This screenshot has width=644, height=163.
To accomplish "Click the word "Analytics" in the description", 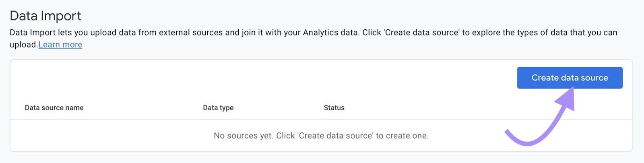I will (x=330, y=33).
